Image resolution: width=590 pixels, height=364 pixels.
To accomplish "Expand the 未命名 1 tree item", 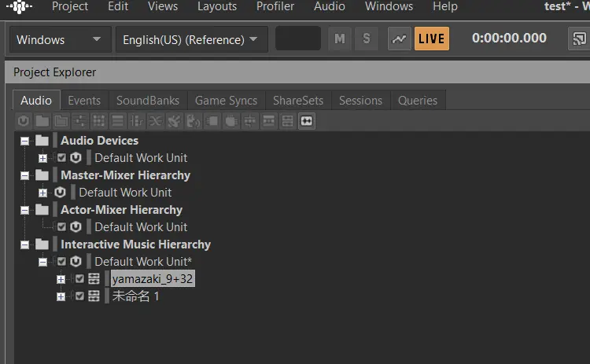I will (61, 296).
